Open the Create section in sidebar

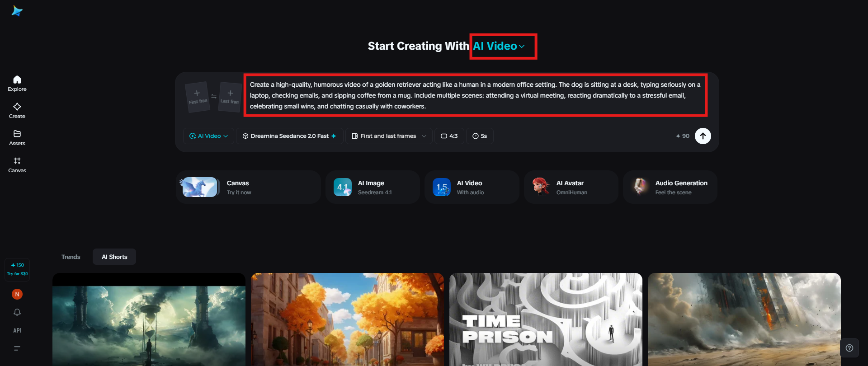click(17, 111)
